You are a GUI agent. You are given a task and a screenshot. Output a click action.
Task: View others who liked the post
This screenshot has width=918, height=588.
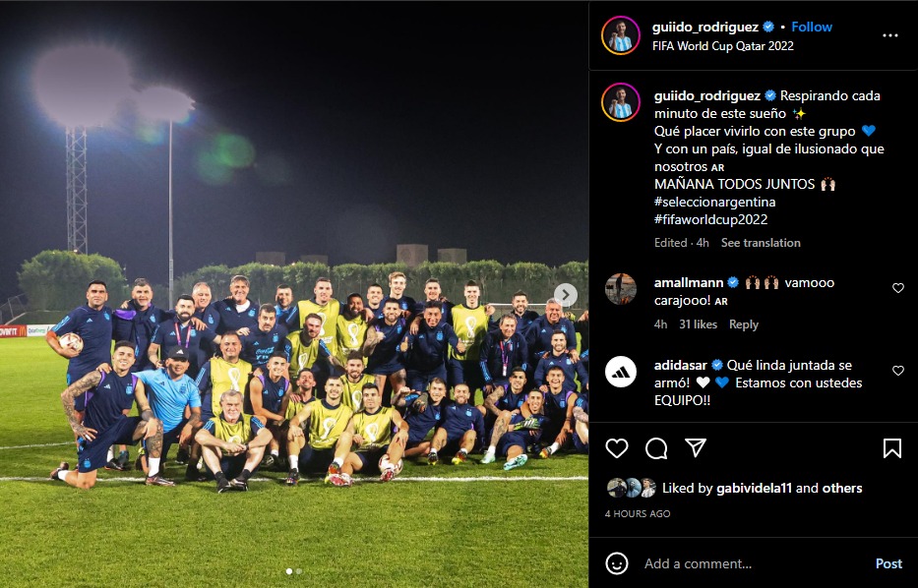(x=842, y=488)
